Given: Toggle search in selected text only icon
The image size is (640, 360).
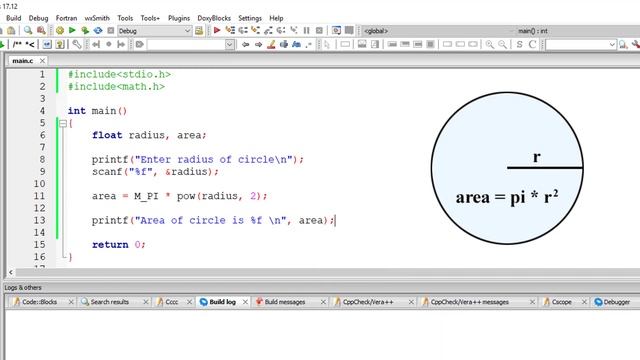Looking at the screenshot, I should pos(284,44).
